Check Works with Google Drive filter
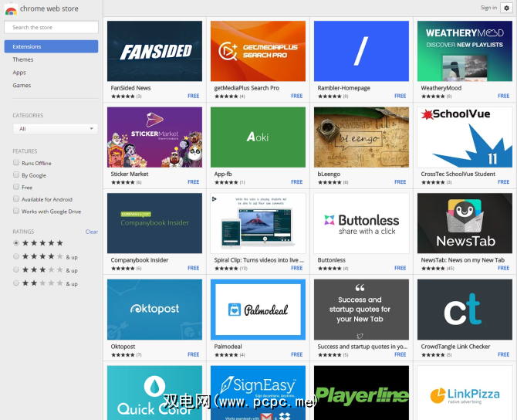 pyautogui.click(x=16, y=211)
